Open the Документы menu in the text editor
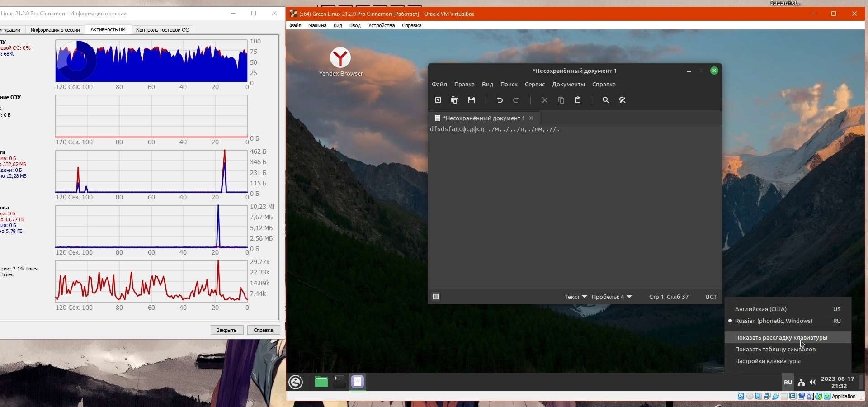Viewport: 868px width, 407px height. point(568,85)
